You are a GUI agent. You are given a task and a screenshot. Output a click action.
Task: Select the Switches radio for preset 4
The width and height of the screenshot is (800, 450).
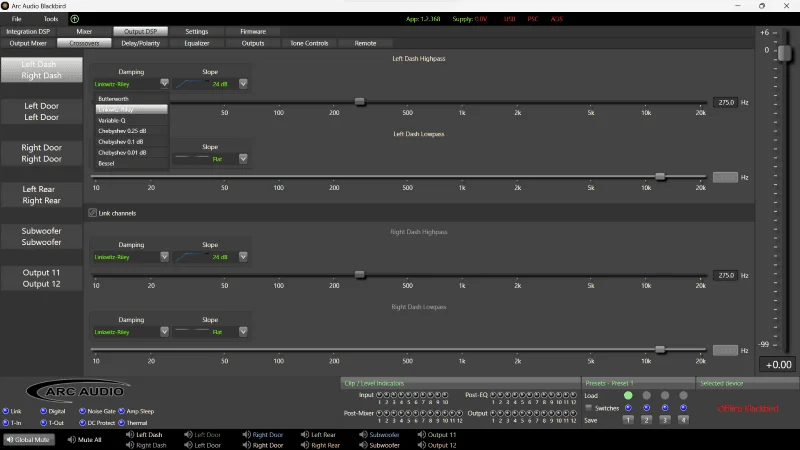point(683,408)
